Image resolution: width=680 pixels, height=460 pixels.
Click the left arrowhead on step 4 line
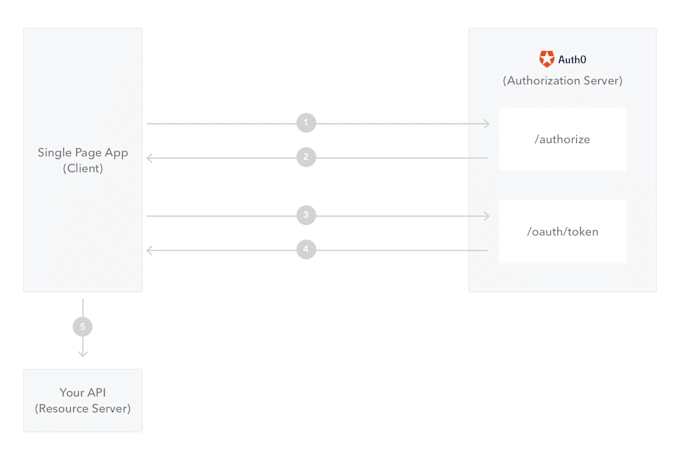[x=150, y=250]
